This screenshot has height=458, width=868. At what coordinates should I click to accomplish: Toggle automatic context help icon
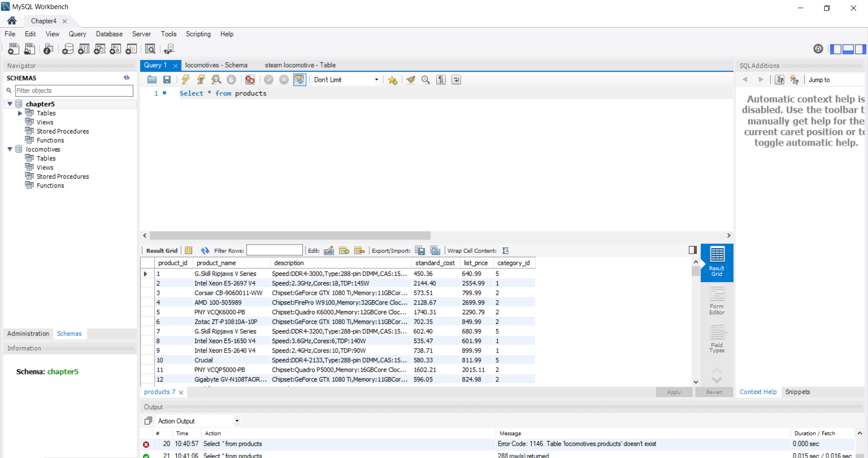pyautogui.click(x=794, y=80)
